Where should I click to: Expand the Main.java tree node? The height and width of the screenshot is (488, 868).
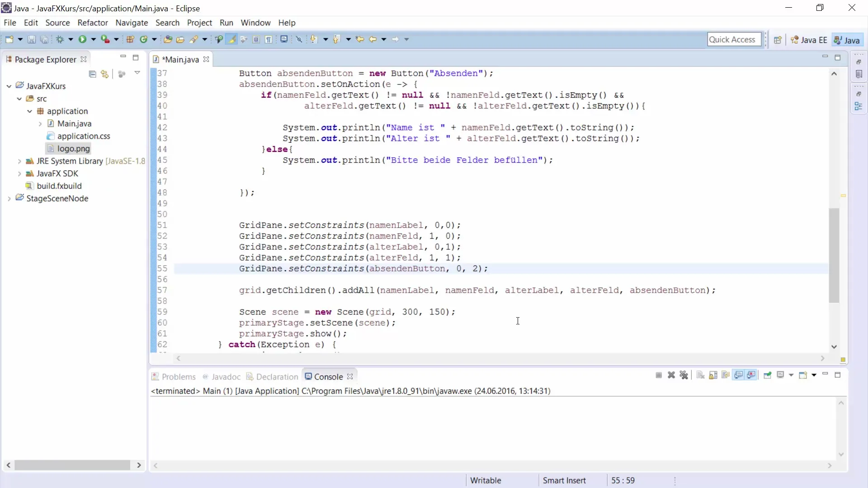coord(40,124)
